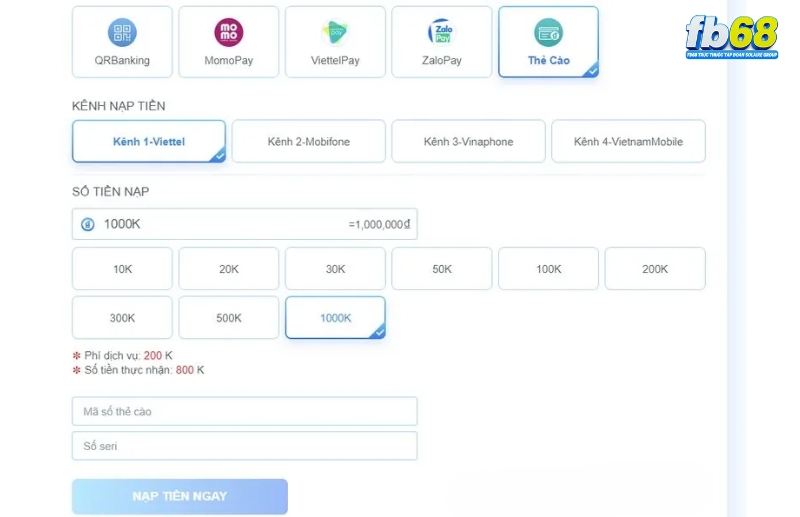Select the 1000K amount option
The height and width of the screenshot is (517, 800).
coord(335,317)
